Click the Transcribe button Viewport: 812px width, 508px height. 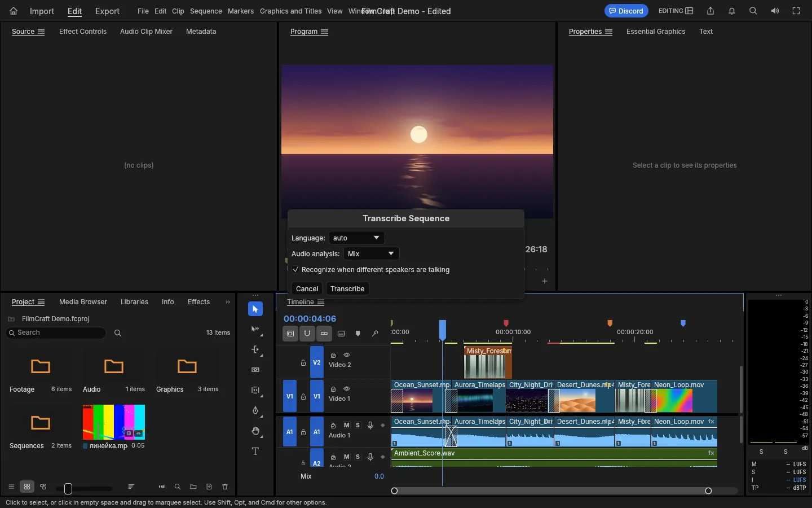coord(347,288)
